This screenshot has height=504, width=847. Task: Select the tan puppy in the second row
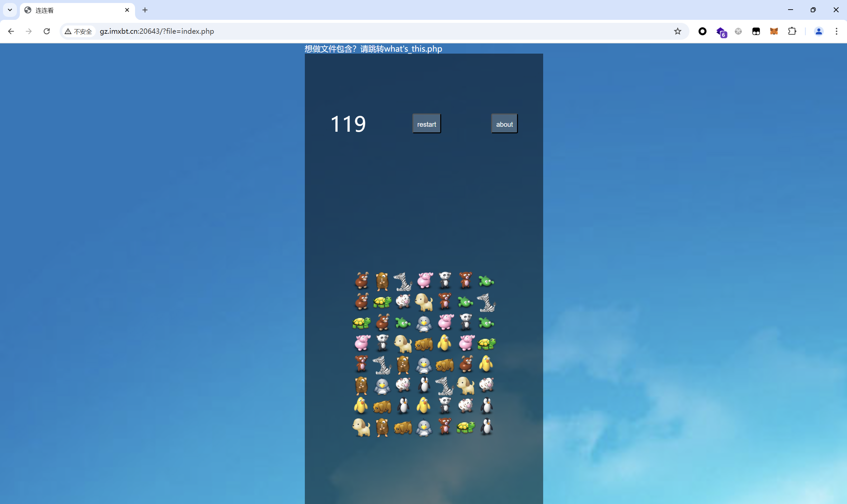coord(424,302)
